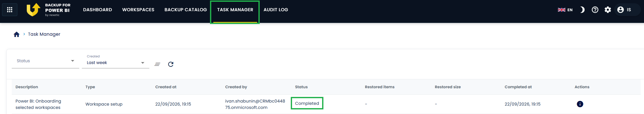644x114 pixels.
Task: Click the home breadcrumb icon
Action: pos(17,34)
